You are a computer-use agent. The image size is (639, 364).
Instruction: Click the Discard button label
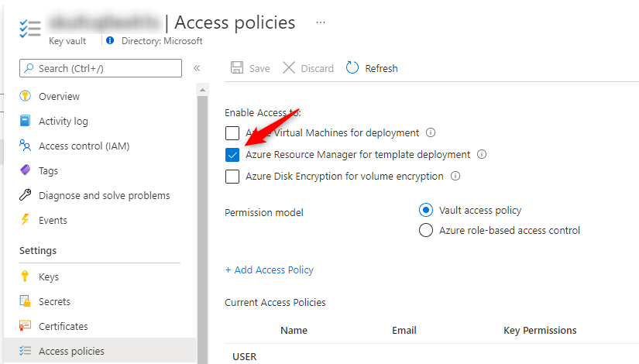pyautogui.click(x=317, y=68)
